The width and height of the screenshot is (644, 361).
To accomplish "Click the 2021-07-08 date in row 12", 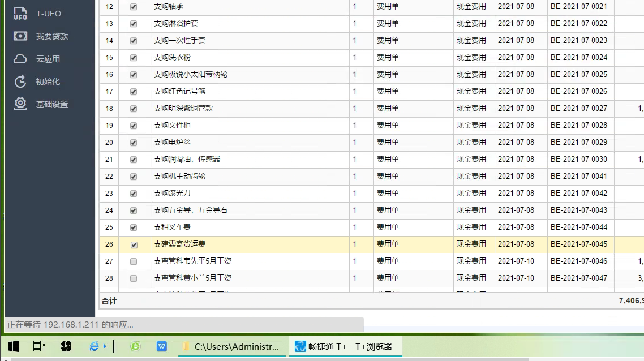I will [516, 7].
